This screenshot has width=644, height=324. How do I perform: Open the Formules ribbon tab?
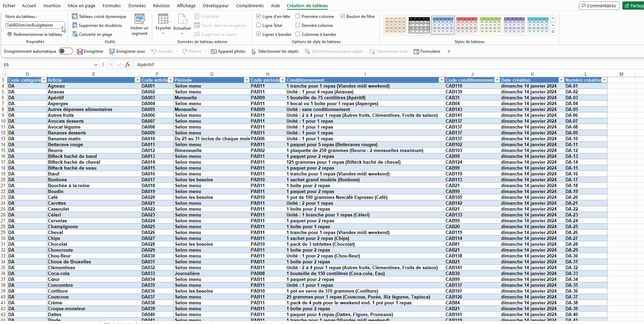pyautogui.click(x=112, y=6)
